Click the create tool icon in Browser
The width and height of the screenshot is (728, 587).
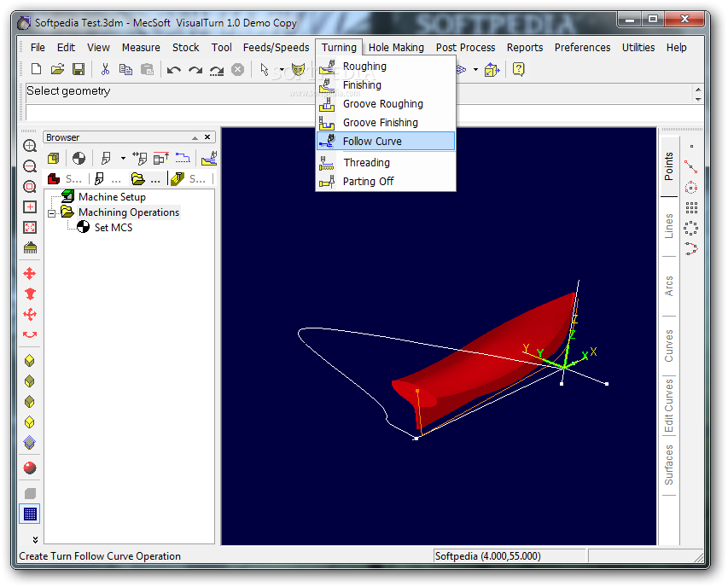point(107,159)
